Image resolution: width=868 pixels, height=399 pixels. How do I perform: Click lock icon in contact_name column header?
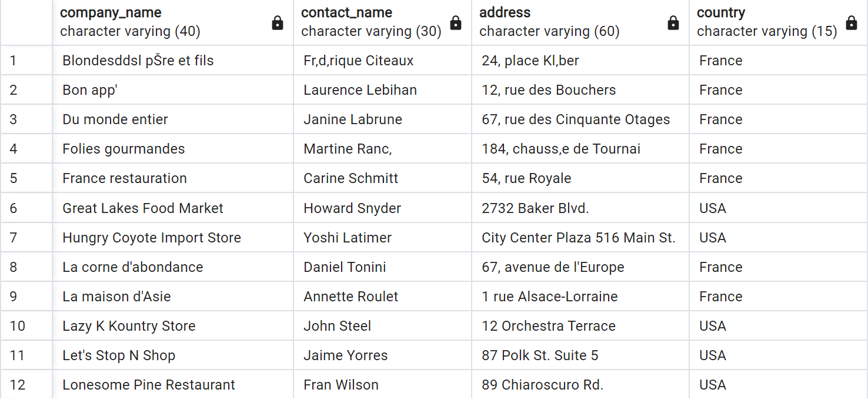click(x=456, y=23)
